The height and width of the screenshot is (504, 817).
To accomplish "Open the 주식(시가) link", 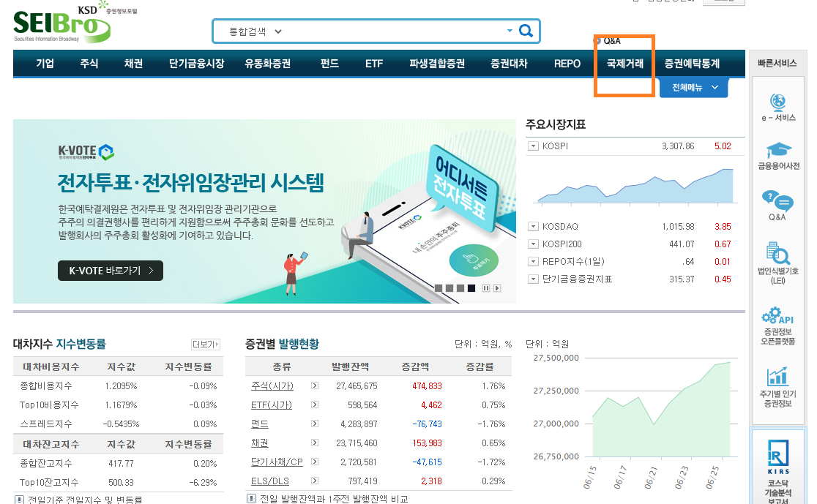I will (x=272, y=385).
